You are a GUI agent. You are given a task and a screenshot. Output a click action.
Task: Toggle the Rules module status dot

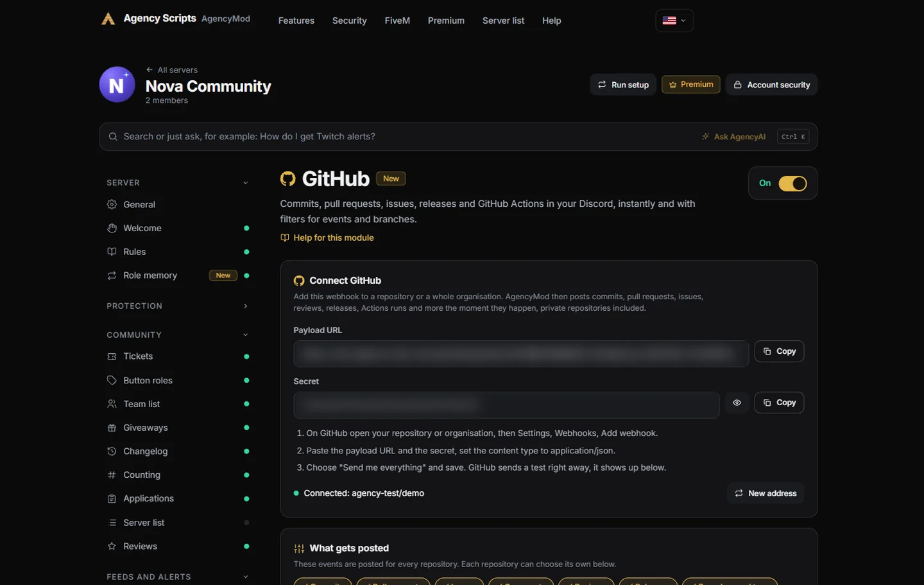[x=246, y=252]
